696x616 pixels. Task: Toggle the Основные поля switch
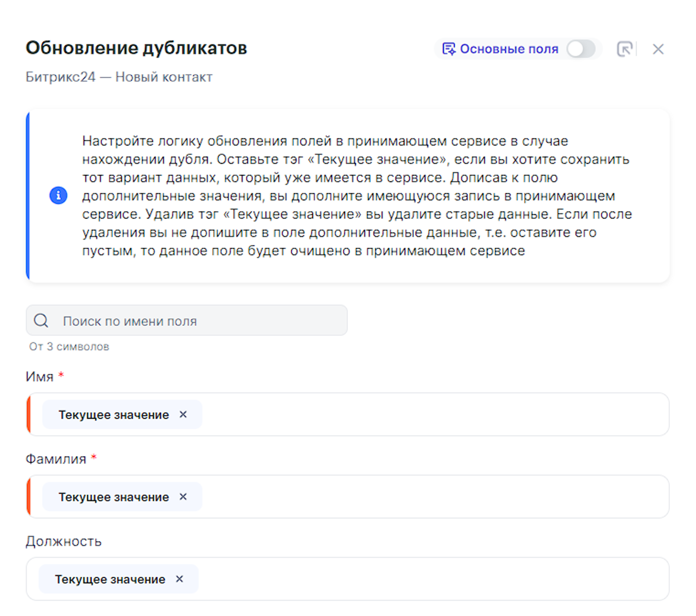581,49
